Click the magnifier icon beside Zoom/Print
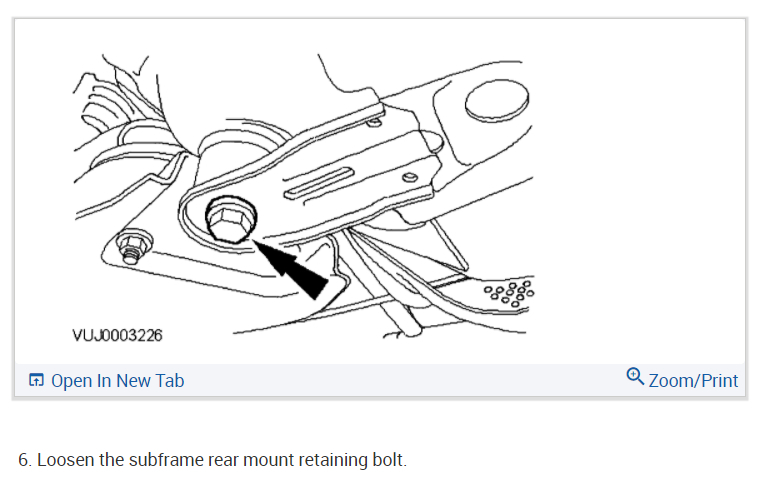The height and width of the screenshot is (495, 775). [x=635, y=377]
